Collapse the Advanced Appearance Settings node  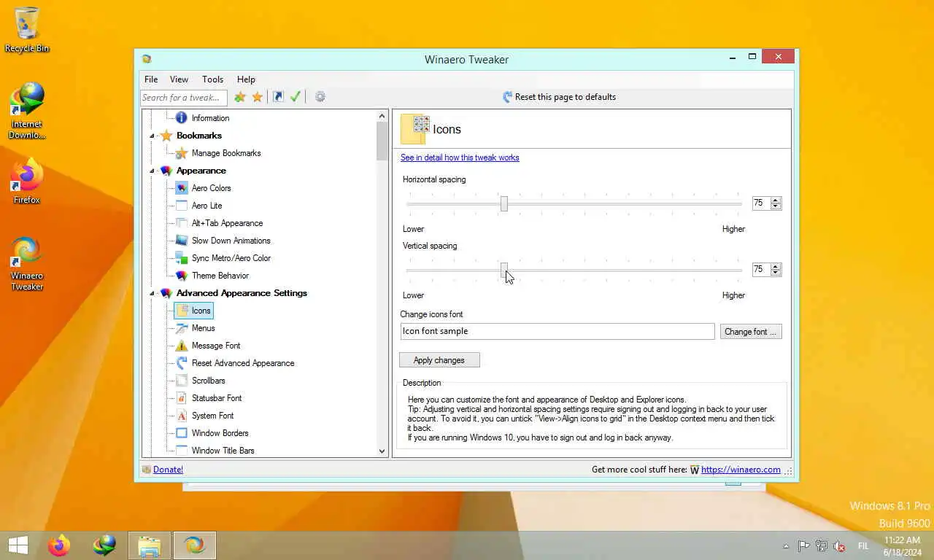(153, 294)
